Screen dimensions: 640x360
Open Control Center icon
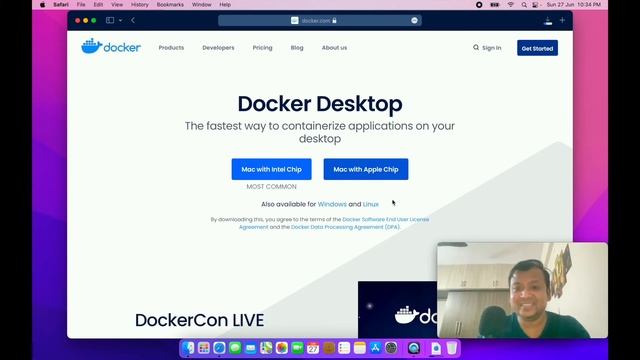click(x=535, y=4)
